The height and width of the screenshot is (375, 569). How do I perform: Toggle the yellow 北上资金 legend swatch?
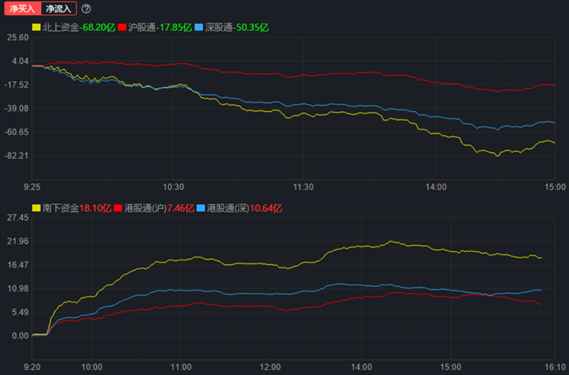click(36, 27)
